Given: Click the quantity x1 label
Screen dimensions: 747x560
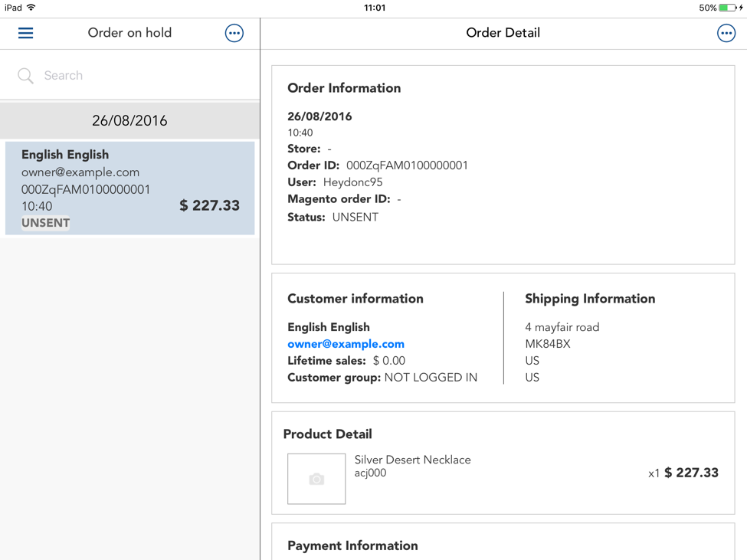Looking at the screenshot, I should coord(654,473).
